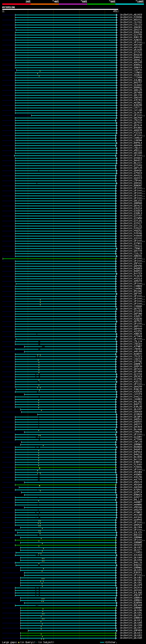
Task: Select hit label UniRef100_O23755
Action: pos(131,35)
